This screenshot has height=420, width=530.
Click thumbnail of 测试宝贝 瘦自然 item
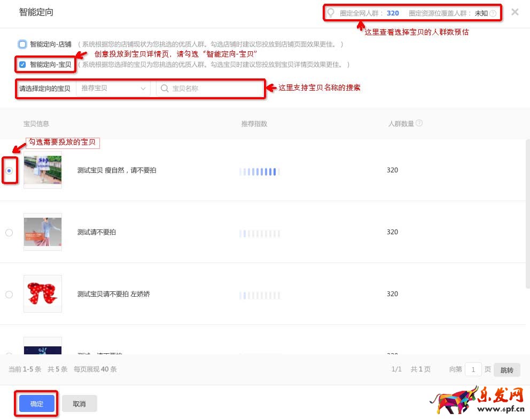coord(43,170)
